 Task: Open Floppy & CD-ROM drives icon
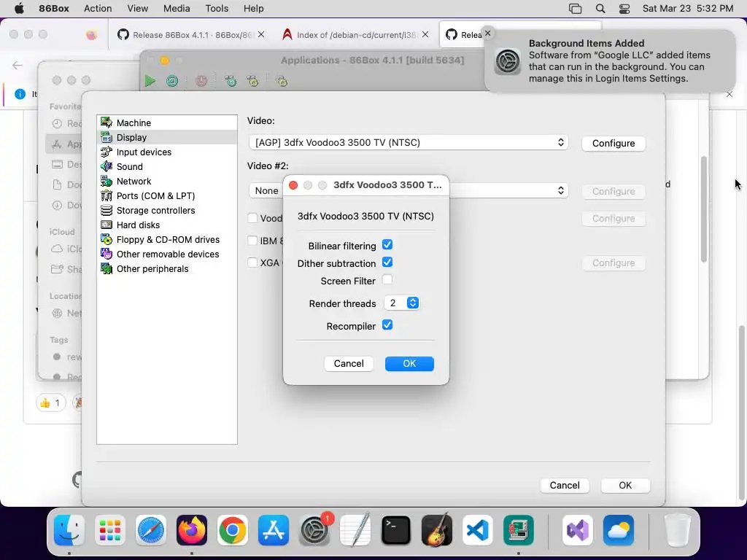pyautogui.click(x=107, y=239)
